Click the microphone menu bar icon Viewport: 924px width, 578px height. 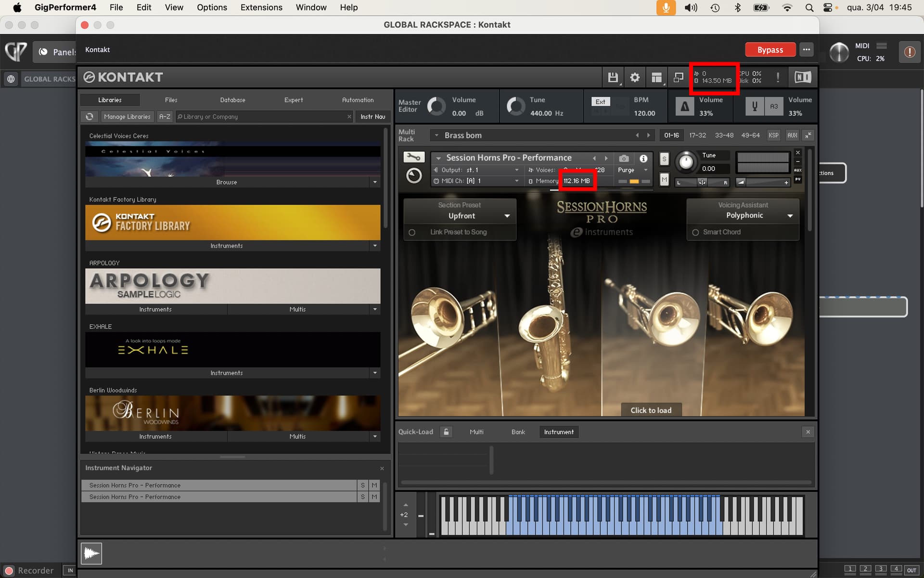tap(666, 8)
